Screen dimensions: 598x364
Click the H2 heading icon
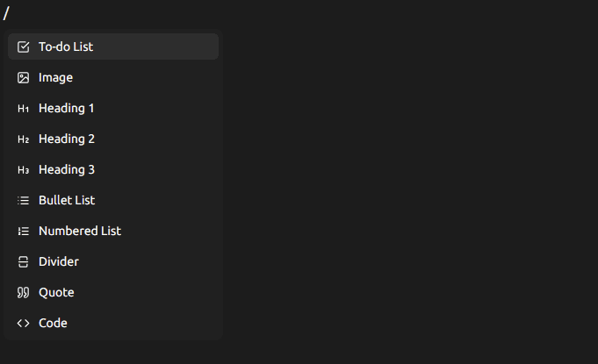[x=24, y=139]
